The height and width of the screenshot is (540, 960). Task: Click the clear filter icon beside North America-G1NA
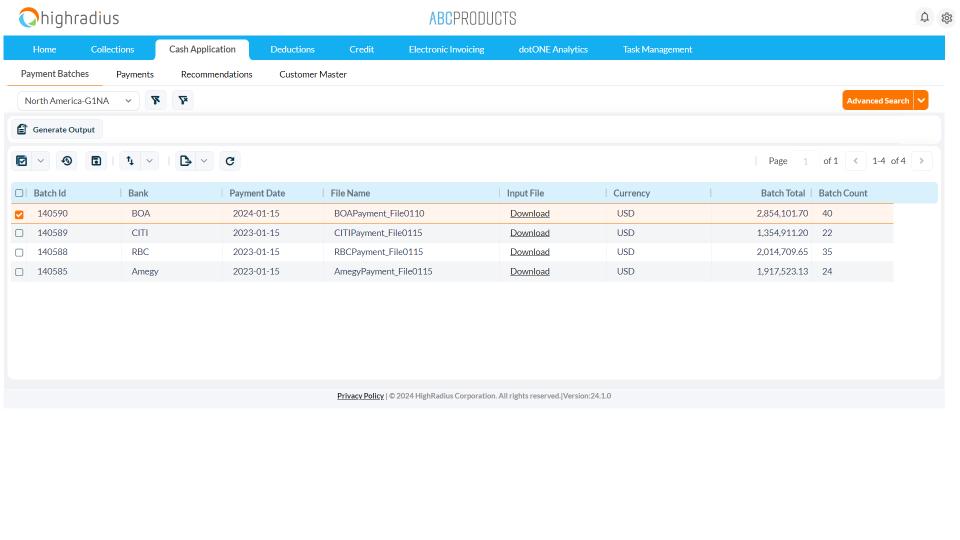pos(155,101)
